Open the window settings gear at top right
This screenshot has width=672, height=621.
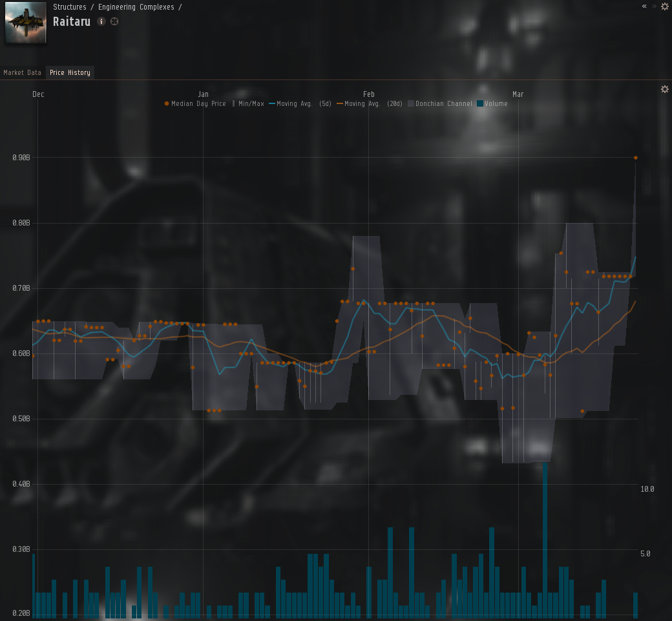click(665, 6)
